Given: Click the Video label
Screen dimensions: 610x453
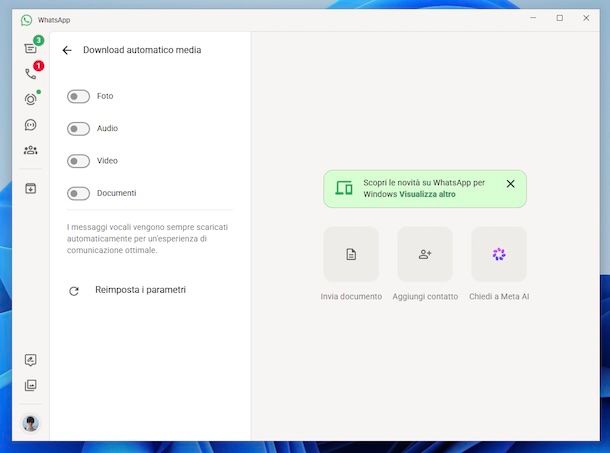Looking at the screenshot, I should (107, 160).
